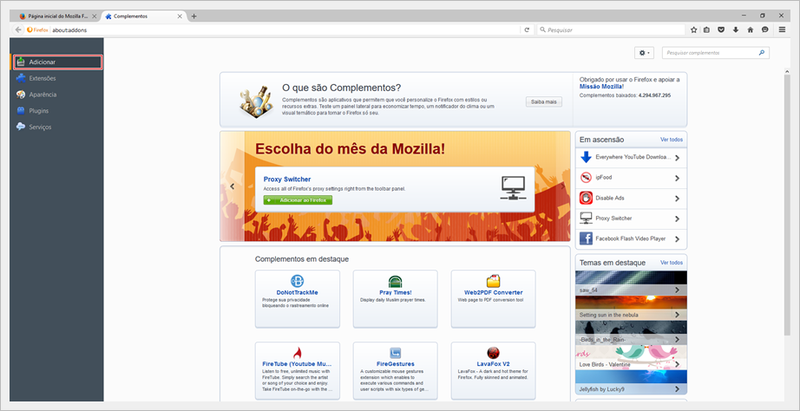Click the search magnifier in Pesquisar complementos
The width and height of the screenshot is (800, 411).
click(762, 53)
